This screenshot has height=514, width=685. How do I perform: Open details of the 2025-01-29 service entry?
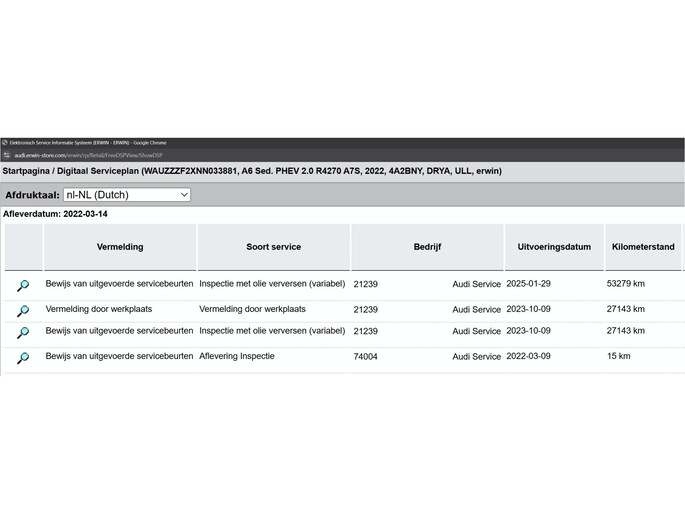pos(22,286)
